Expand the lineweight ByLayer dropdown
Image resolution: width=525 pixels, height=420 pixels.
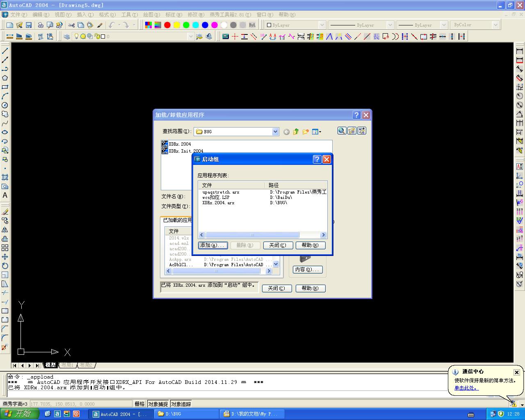(x=443, y=25)
